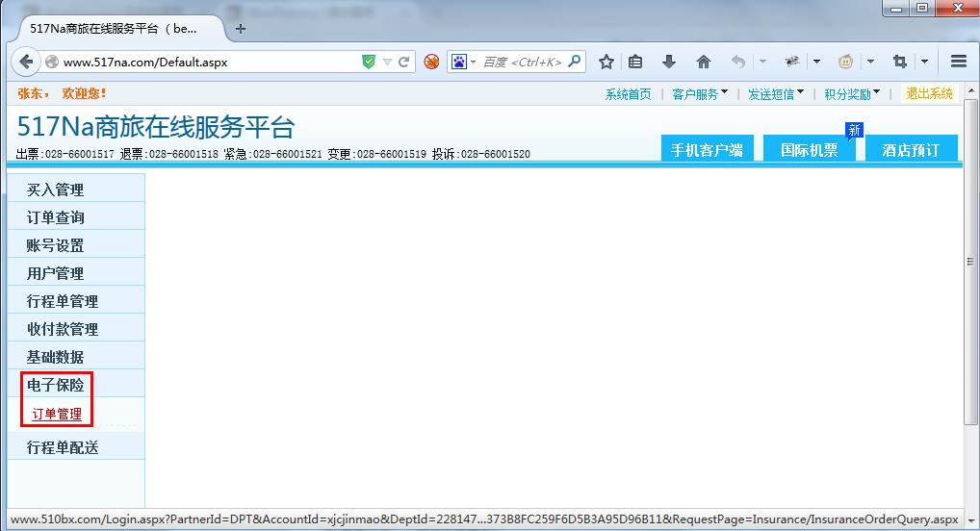The image size is (980, 531).
Task: Click the page vertical scrollbar thumb
Action: (970, 261)
